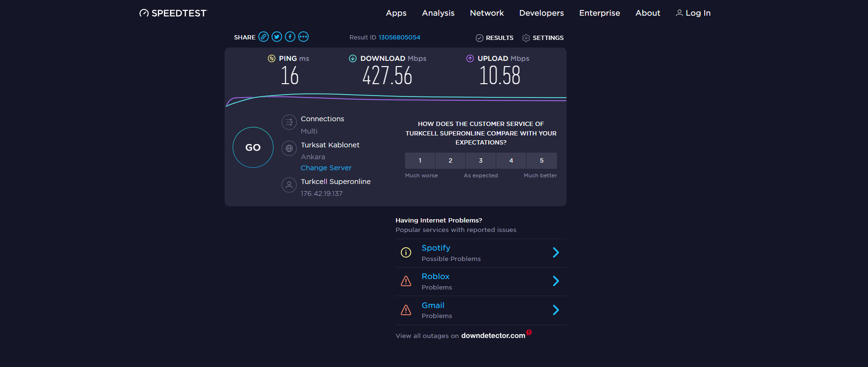
Task: Click the download speed value 427.56
Action: (x=387, y=76)
